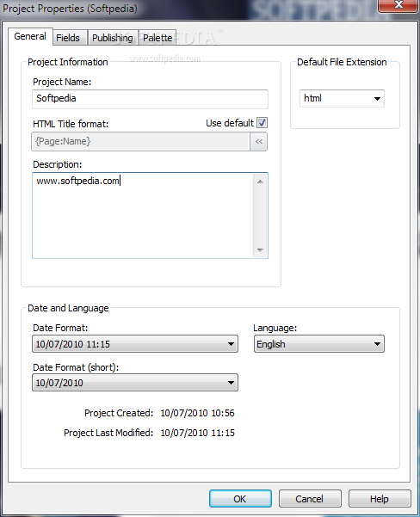Open the Publishing tab

(113, 38)
